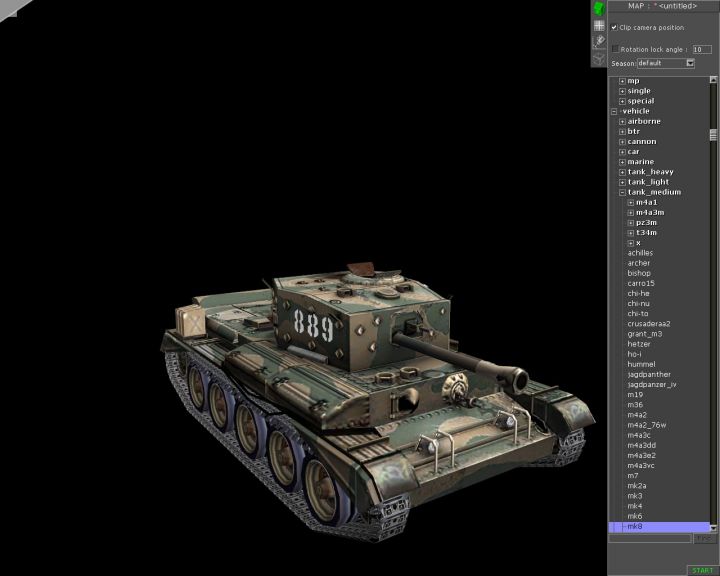Select the grid/terrain mode icon
The image size is (720, 576).
(x=598, y=25)
